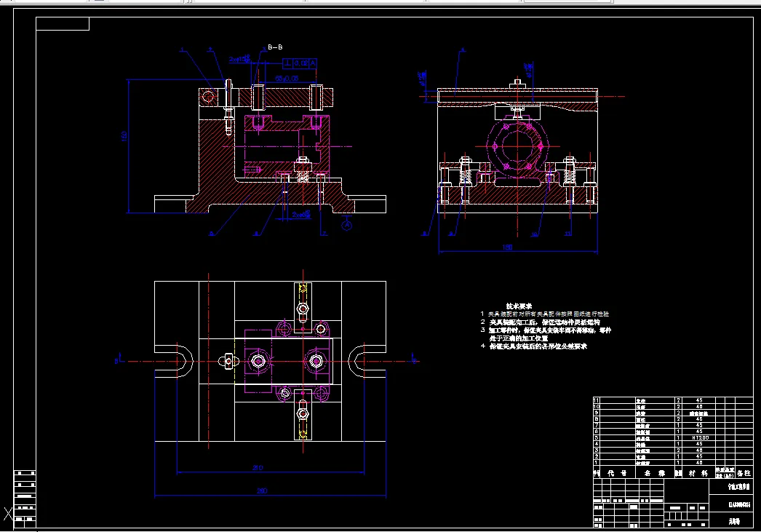Select left section mark B in plan view
This screenshot has width=761, height=532.
coord(117,360)
